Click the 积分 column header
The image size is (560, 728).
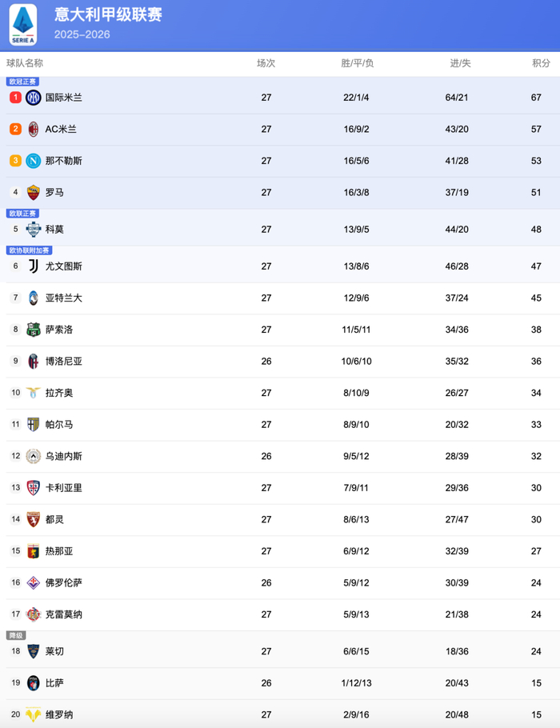coord(541,63)
